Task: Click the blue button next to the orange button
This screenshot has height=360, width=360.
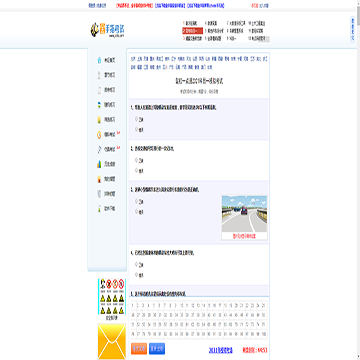Action: [157, 349]
